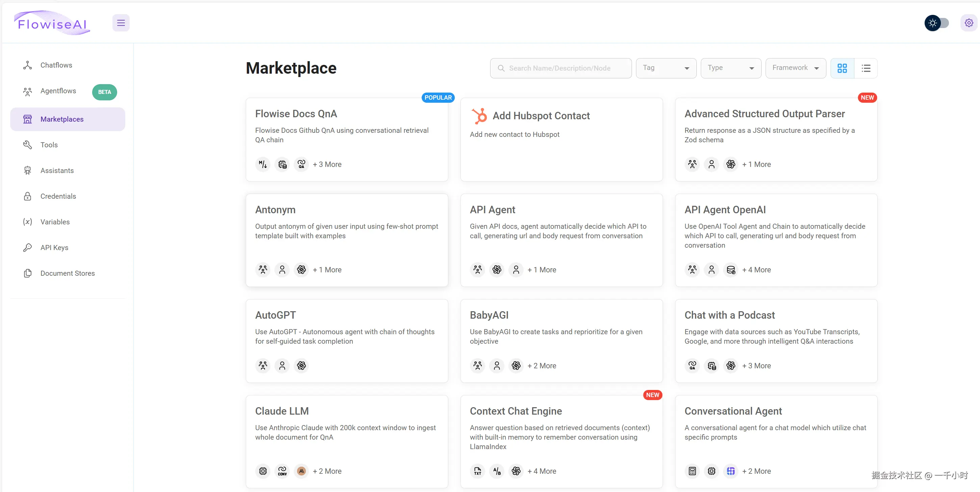Click the Markdown splitter icon on Flowise Docs QnA
This screenshot has width=980, height=492.
tap(263, 164)
